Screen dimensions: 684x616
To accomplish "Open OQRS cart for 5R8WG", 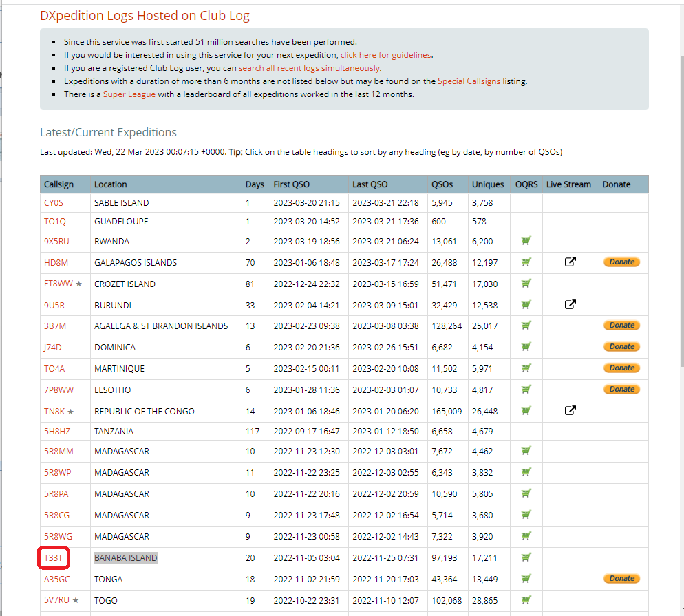I will coord(526,535).
